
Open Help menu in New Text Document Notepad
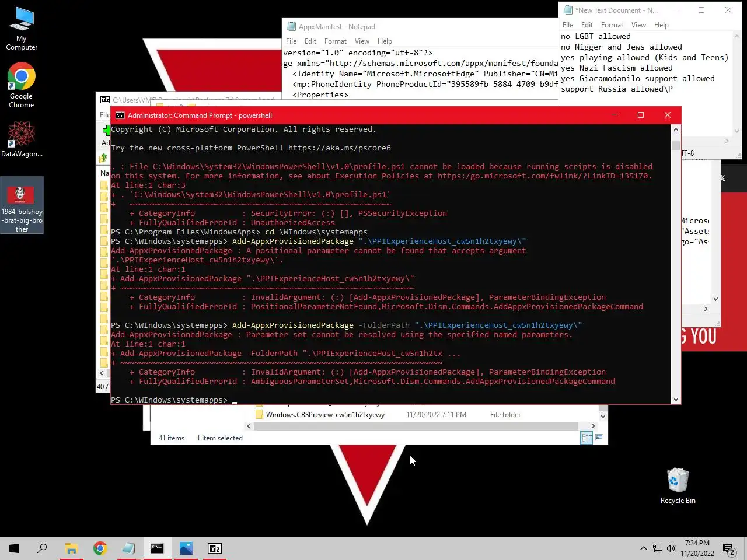coord(661,25)
